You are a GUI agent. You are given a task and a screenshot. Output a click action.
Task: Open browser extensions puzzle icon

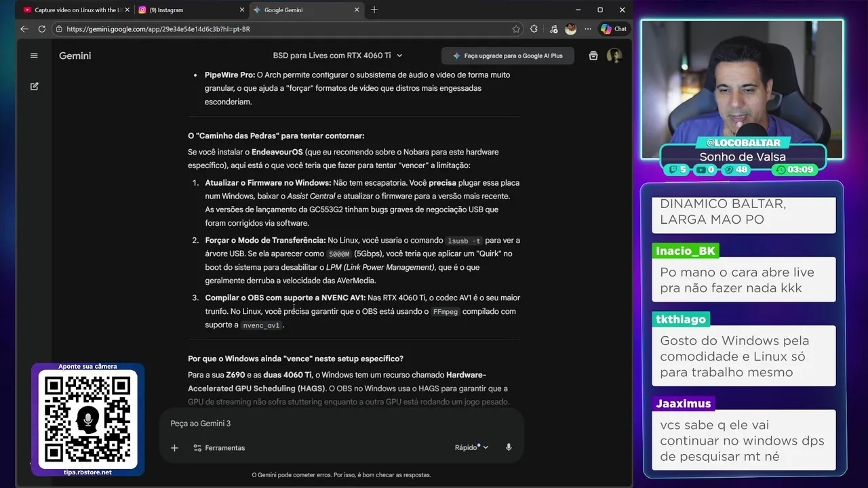534,29
